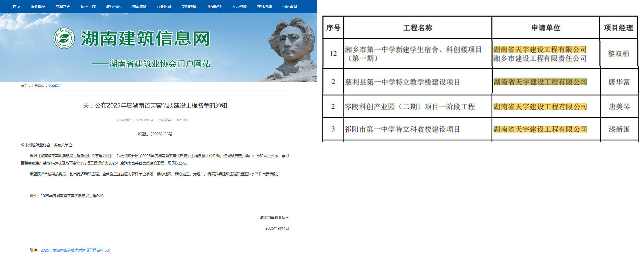Open the 会员服务 menu item
This screenshot has width=644, height=257.
(x=214, y=7)
